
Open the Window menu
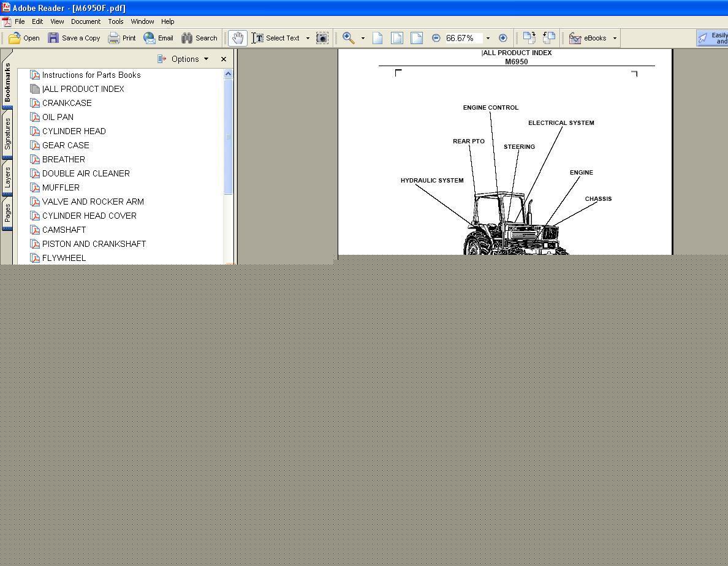tap(142, 21)
